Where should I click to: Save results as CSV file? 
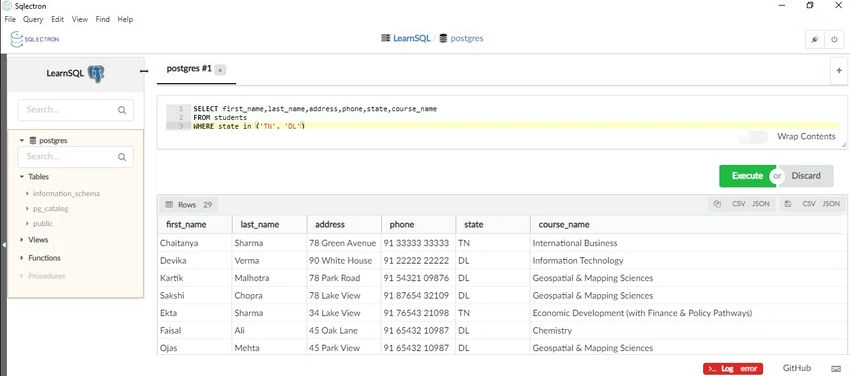[809, 204]
